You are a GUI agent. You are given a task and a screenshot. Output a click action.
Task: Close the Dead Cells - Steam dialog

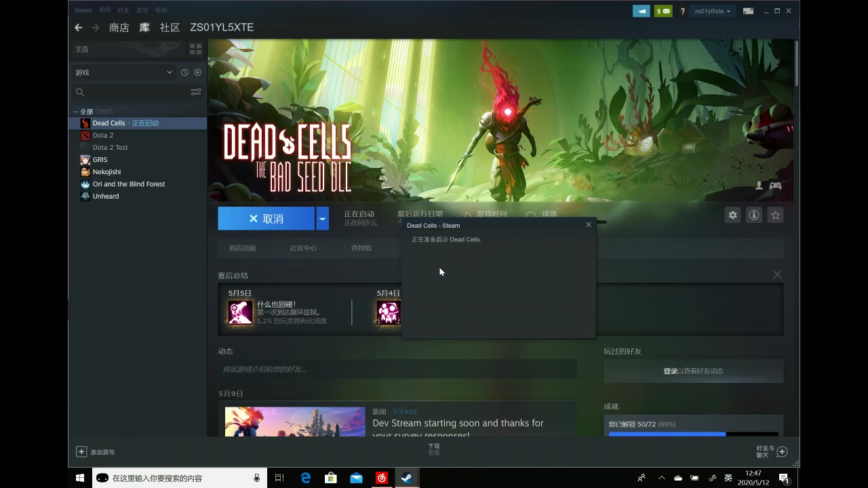click(589, 224)
